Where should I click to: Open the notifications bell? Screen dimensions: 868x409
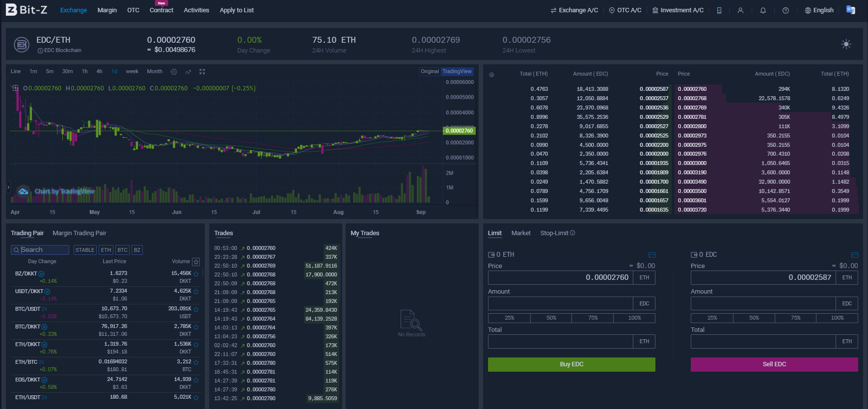point(763,10)
